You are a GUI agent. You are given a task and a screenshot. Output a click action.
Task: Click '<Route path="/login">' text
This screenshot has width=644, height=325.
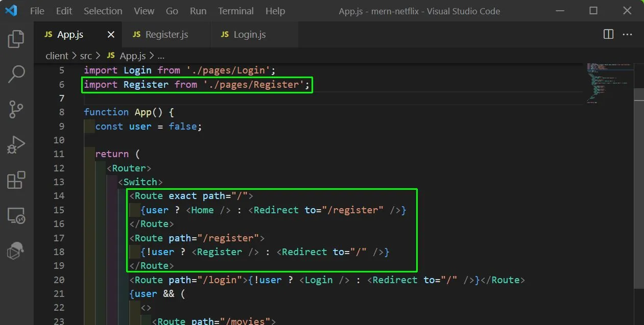click(188, 280)
